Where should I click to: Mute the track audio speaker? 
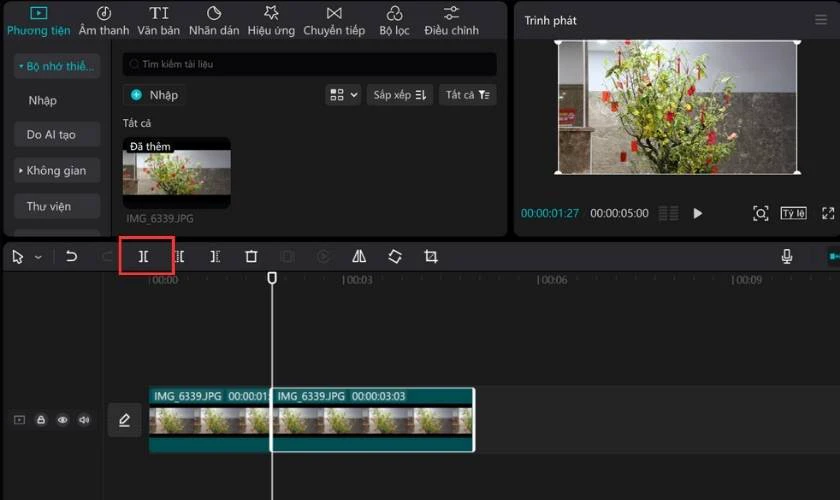coord(84,420)
